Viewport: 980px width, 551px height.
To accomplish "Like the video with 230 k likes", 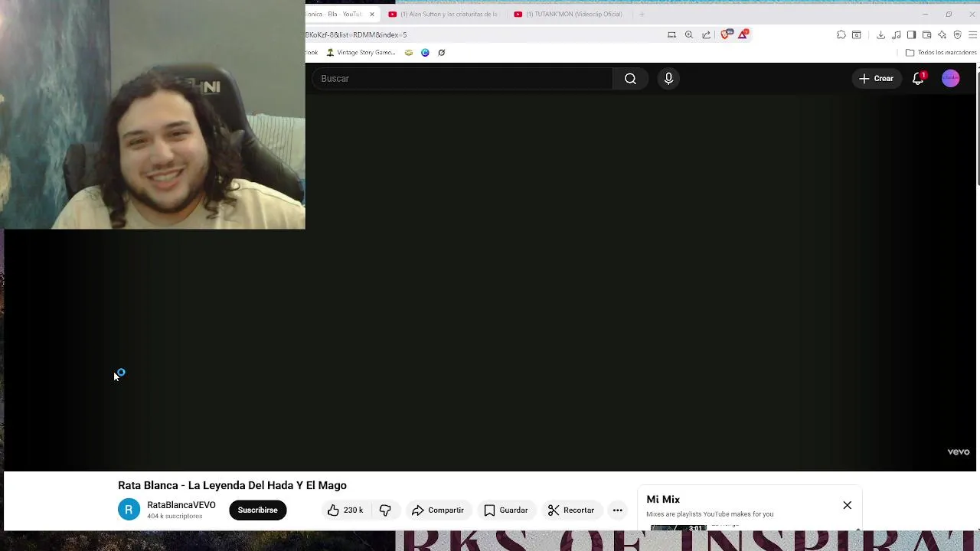I will (x=345, y=510).
